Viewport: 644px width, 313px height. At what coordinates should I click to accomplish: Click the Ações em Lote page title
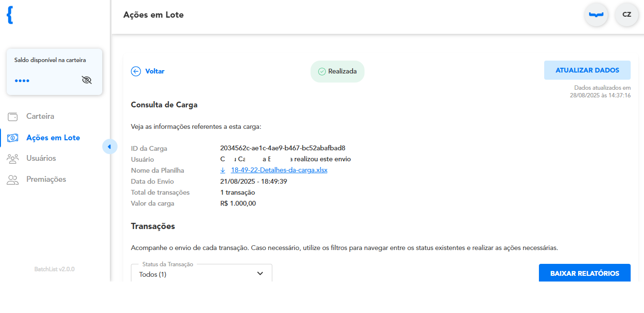pos(153,15)
